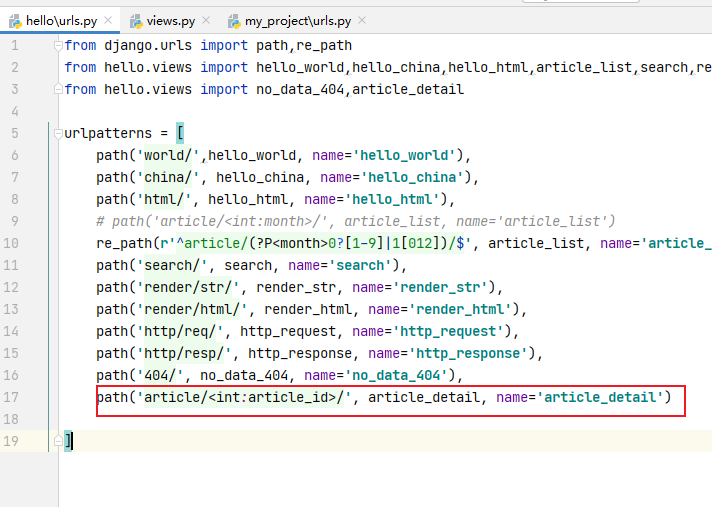This screenshot has width=712, height=507.
Task: Open the my_project\urls.py tab
Action: click(x=298, y=21)
